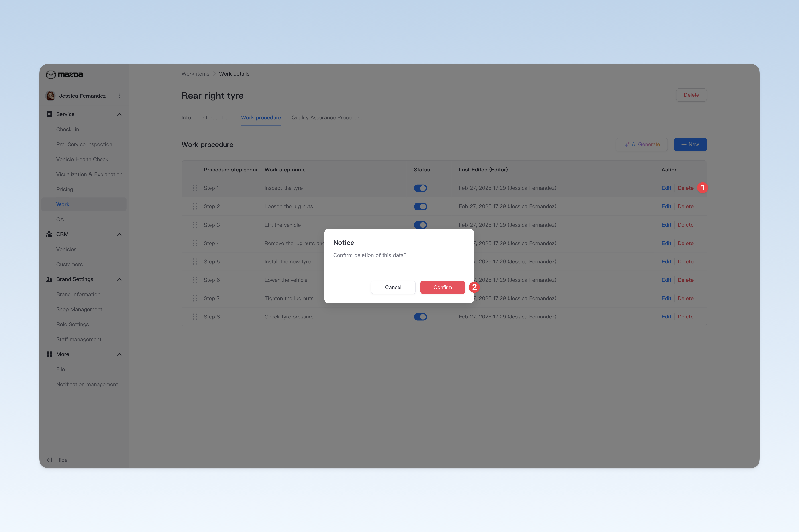Collapse the Service menu section
799x532 pixels.
coord(119,114)
